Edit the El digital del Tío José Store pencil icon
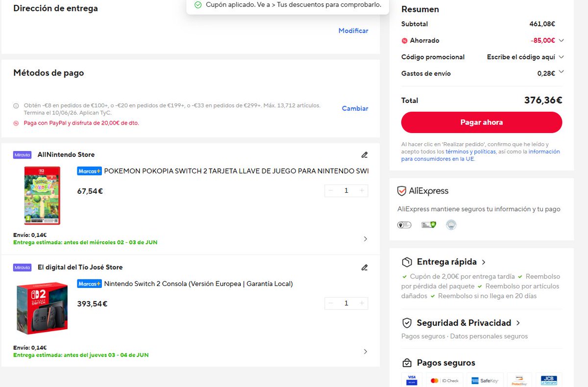 [364, 268]
